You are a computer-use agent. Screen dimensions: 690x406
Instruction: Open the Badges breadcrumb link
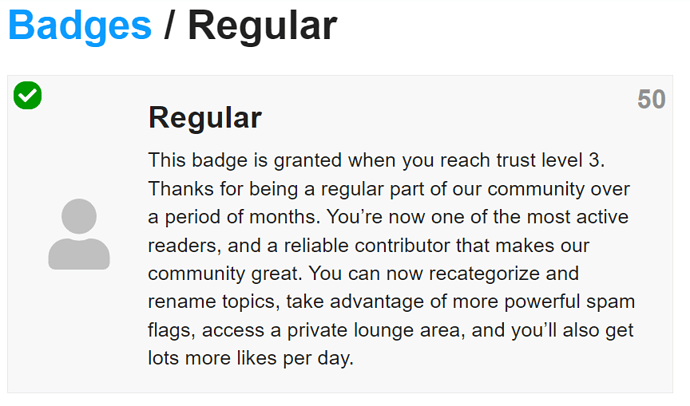(x=80, y=27)
